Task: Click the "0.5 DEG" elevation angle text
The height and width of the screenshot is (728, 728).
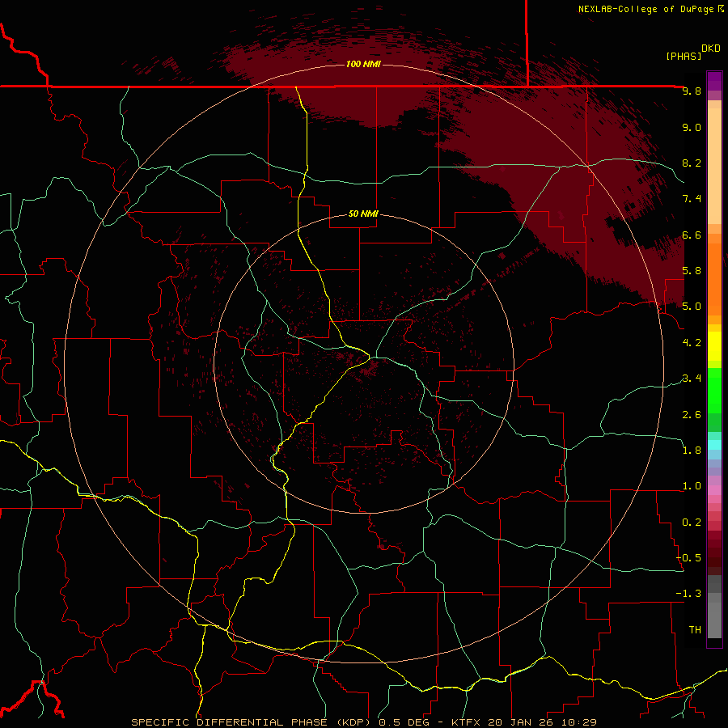Action: (x=404, y=722)
